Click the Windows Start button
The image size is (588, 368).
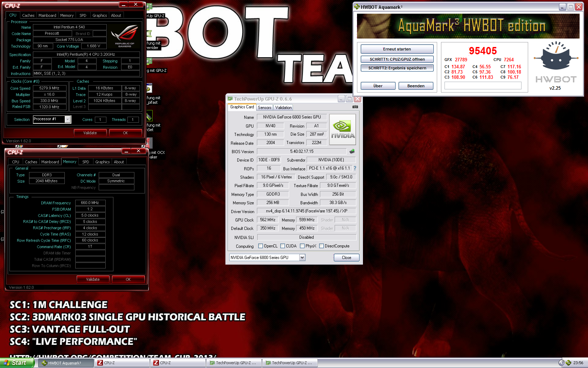pos(17,363)
